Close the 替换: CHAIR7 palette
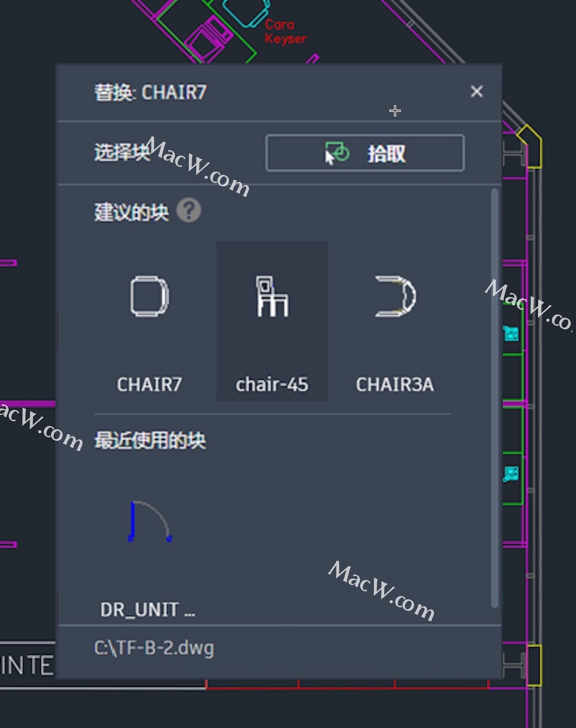 [477, 91]
